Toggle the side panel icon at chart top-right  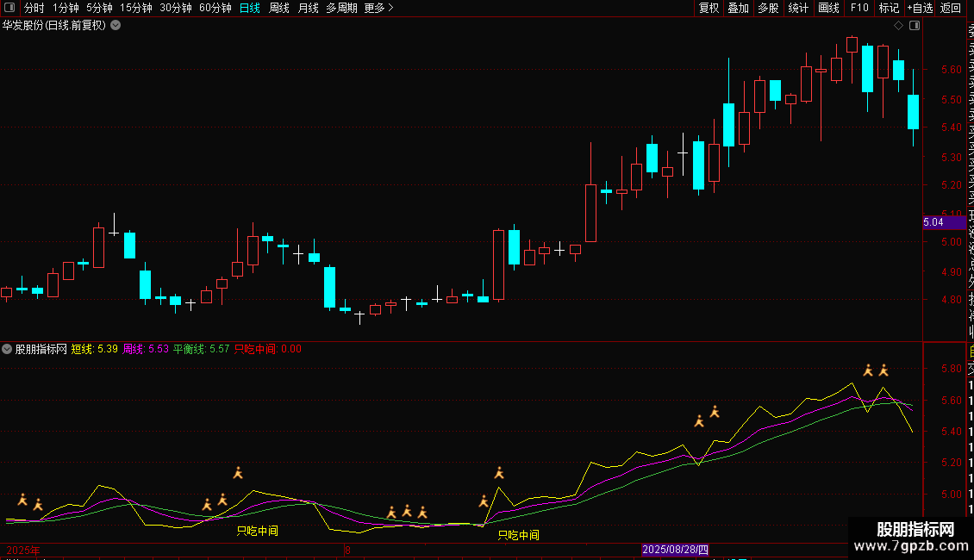[x=915, y=26]
